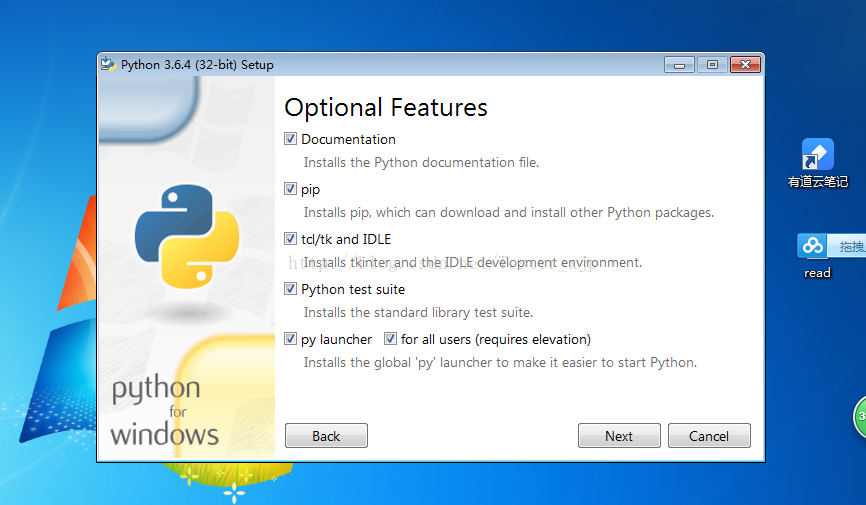Click the 'python for windows' sidebar text

pos(165,411)
